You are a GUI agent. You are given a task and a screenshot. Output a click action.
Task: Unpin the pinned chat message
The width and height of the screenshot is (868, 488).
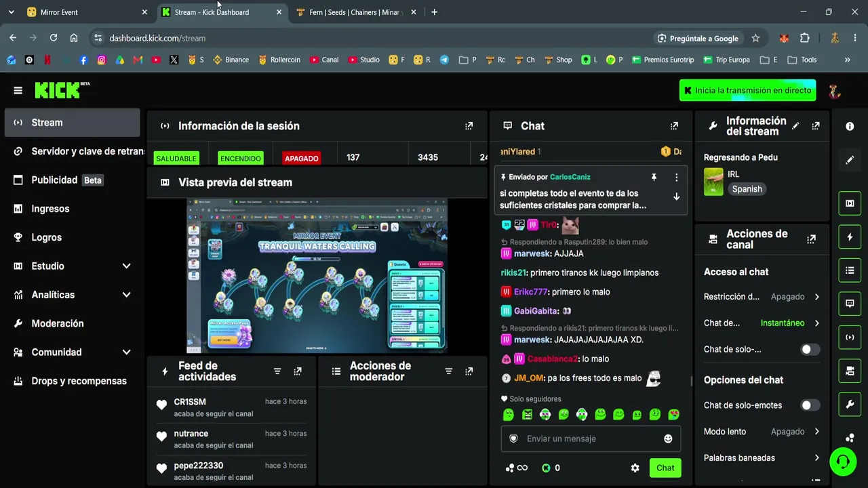pyautogui.click(x=654, y=178)
